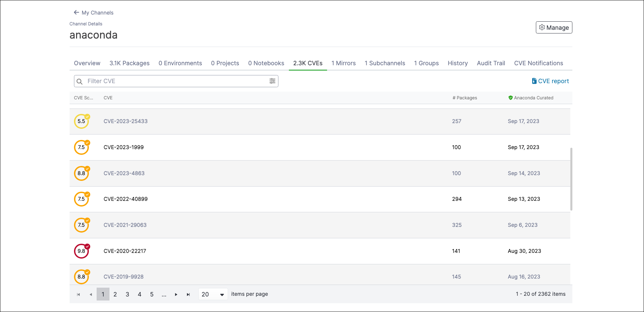Go to page 5
The height and width of the screenshot is (312, 644).
click(x=152, y=294)
